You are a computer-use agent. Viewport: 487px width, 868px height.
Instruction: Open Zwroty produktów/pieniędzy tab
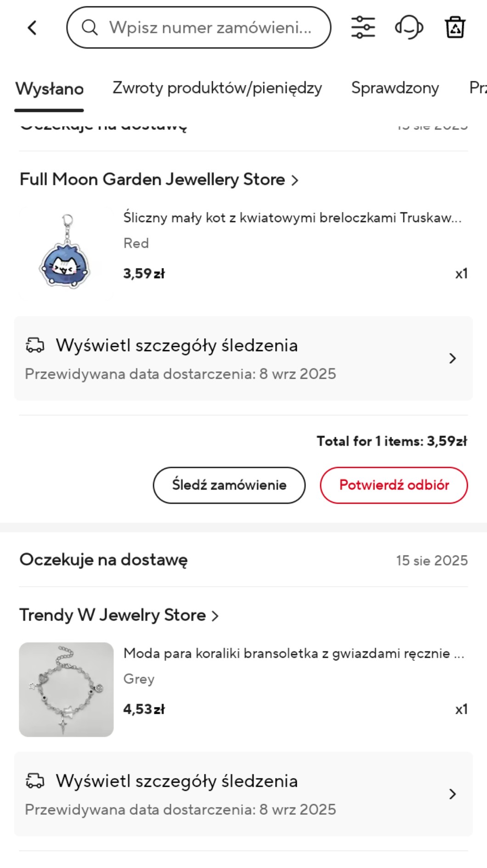click(217, 88)
